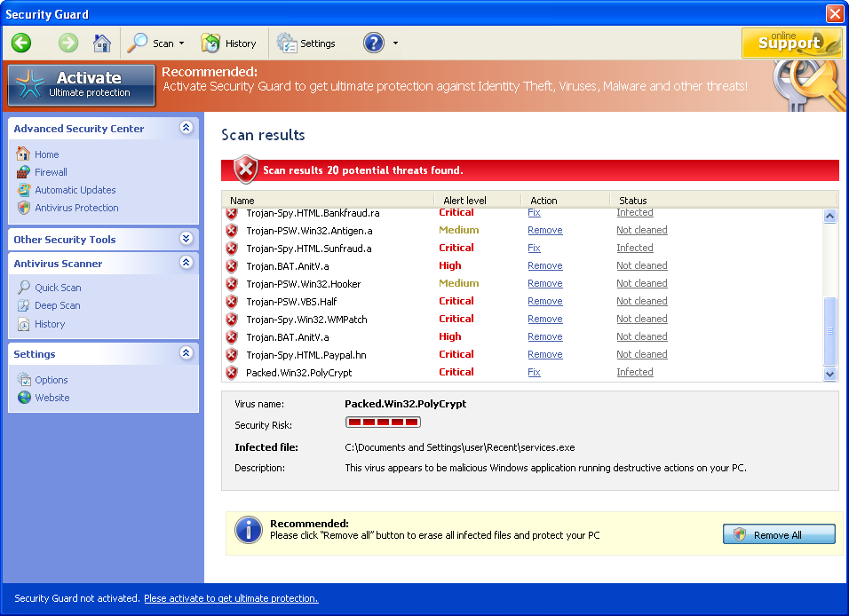
Task: Click the Firewall icon in sidebar
Action: (23, 172)
